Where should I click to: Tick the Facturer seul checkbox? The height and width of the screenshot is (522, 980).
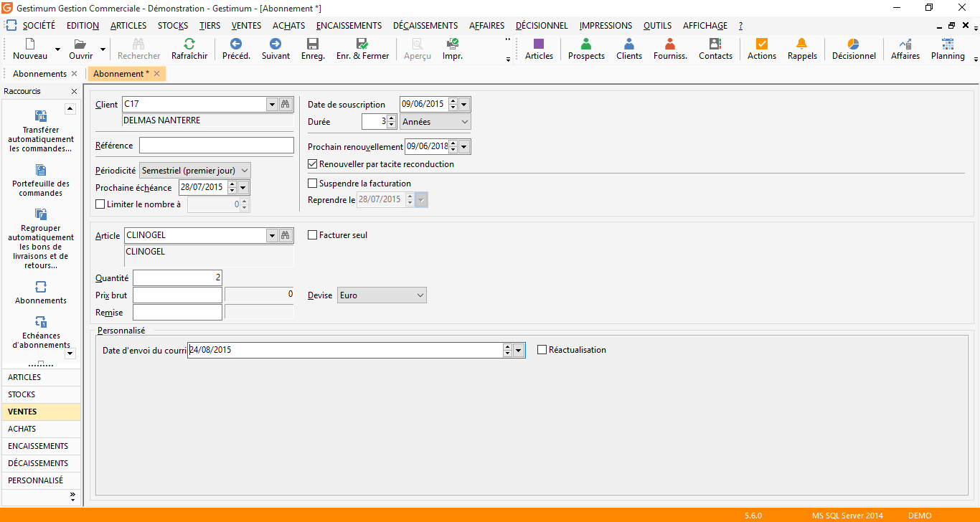pyautogui.click(x=312, y=235)
